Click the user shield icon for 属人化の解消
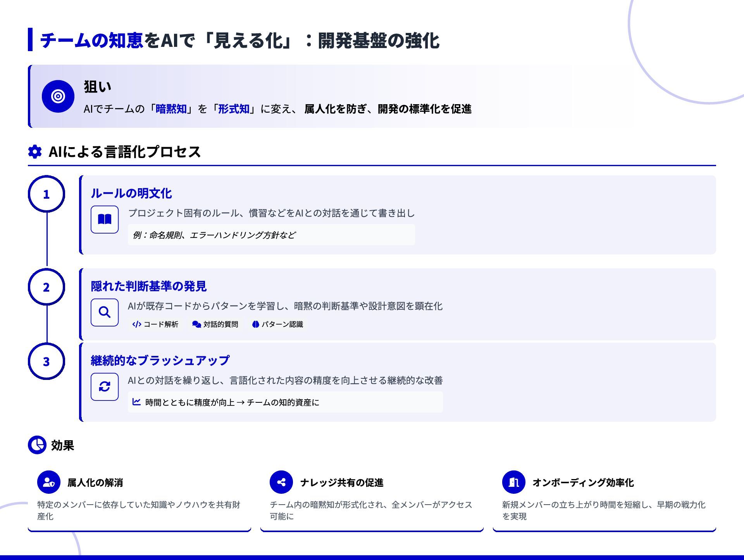The width and height of the screenshot is (744, 560). 49,482
